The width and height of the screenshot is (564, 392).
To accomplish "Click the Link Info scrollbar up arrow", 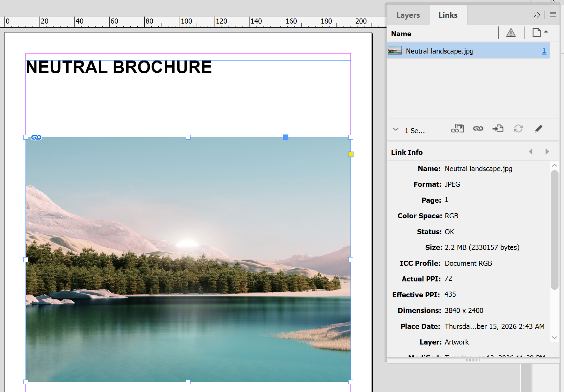I will tap(554, 165).
